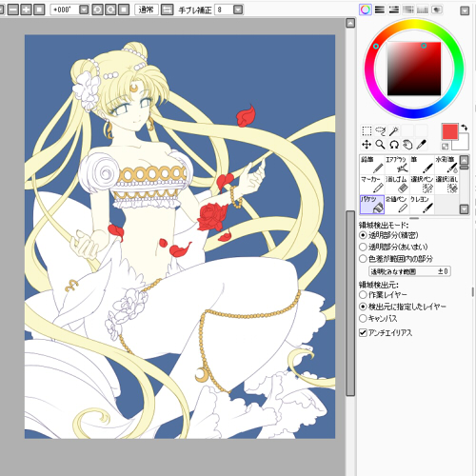Choose the 鉛筆 pencil brush
The height and width of the screenshot is (476, 476).
372,165
